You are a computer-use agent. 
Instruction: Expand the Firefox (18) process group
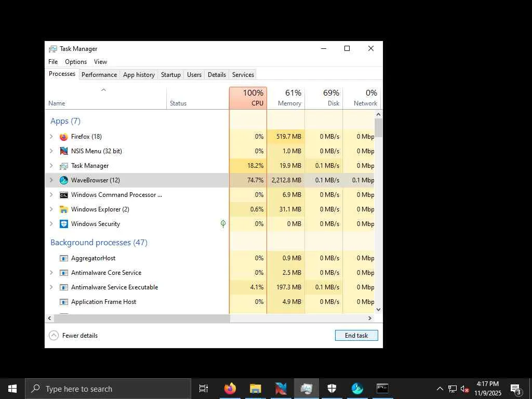pyautogui.click(x=51, y=137)
